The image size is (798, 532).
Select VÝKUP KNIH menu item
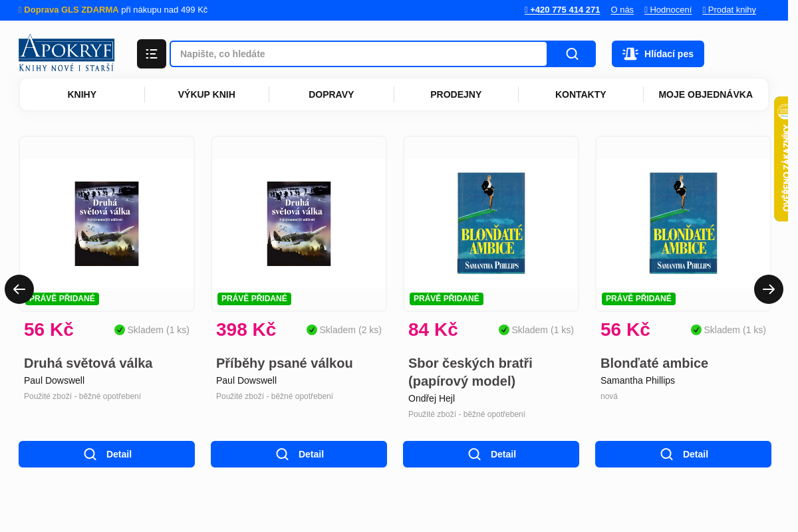pyautogui.click(x=207, y=94)
